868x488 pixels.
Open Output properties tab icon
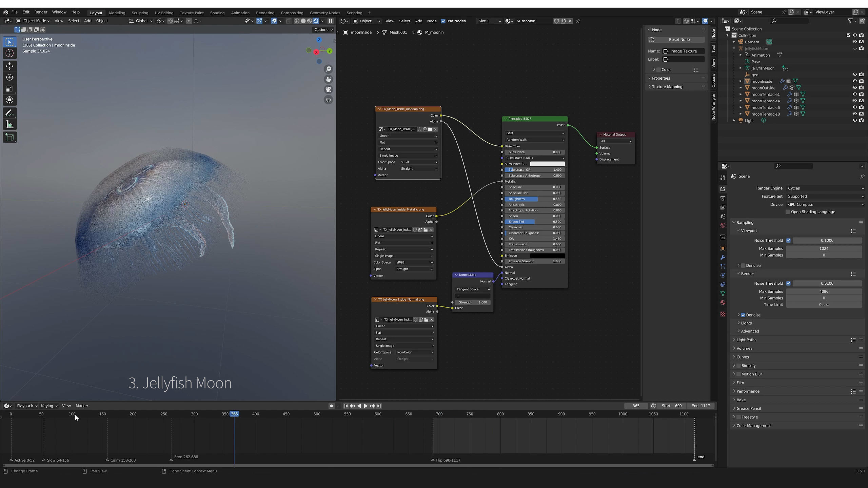point(723,198)
